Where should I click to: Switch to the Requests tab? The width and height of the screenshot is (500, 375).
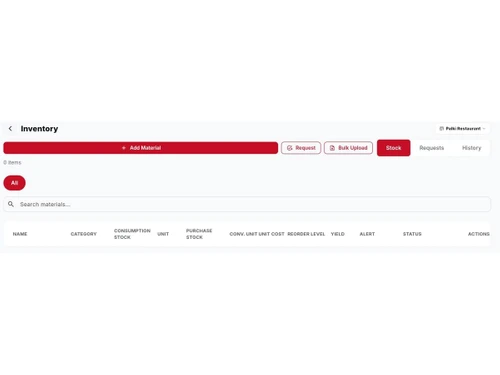pos(432,148)
